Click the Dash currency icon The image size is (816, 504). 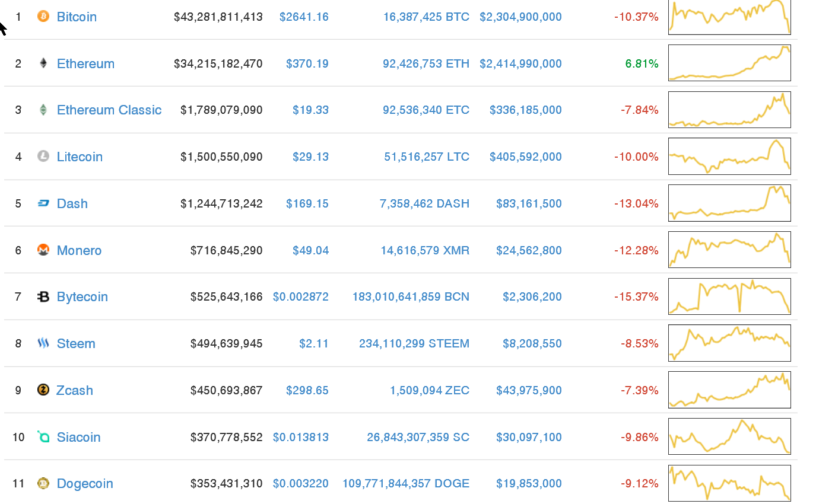(x=42, y=203)
